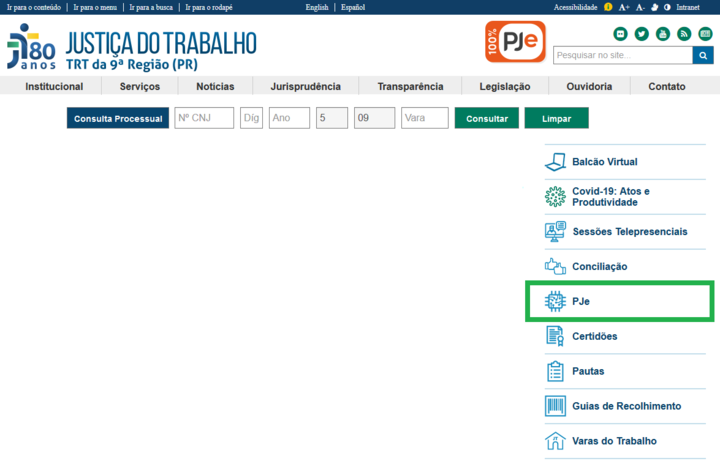Image resolution: width=720 pixels, height=472 pixels.
Task: Click the orange 100% PJe logo
Action: pos(515,41)
